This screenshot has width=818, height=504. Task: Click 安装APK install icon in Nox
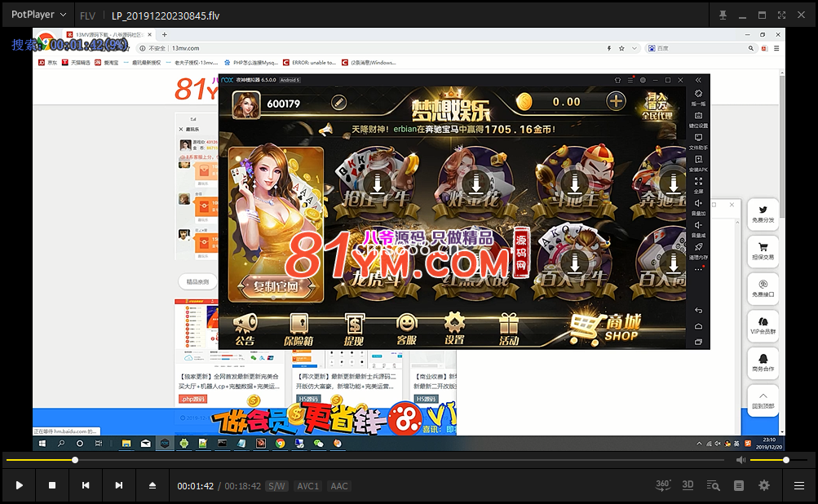pos(699,163)
